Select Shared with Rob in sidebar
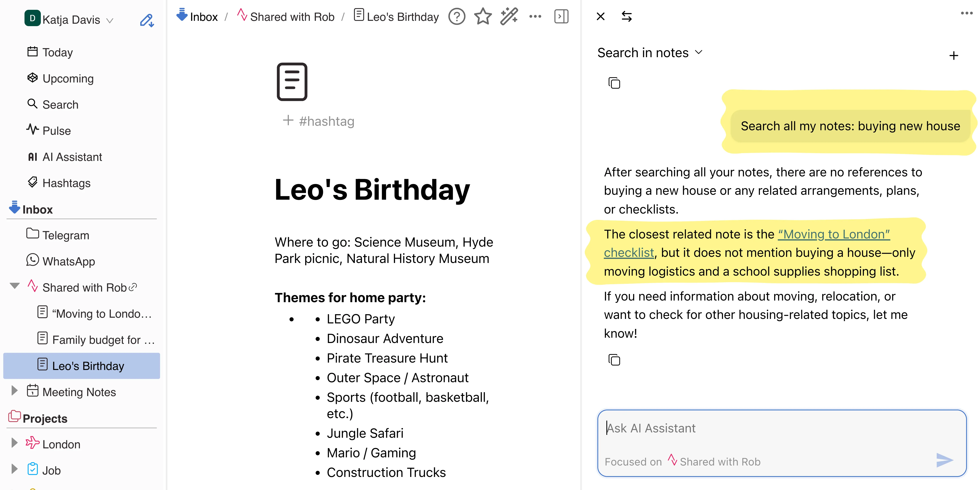980x490 pixels. click(x=84, y=287)
